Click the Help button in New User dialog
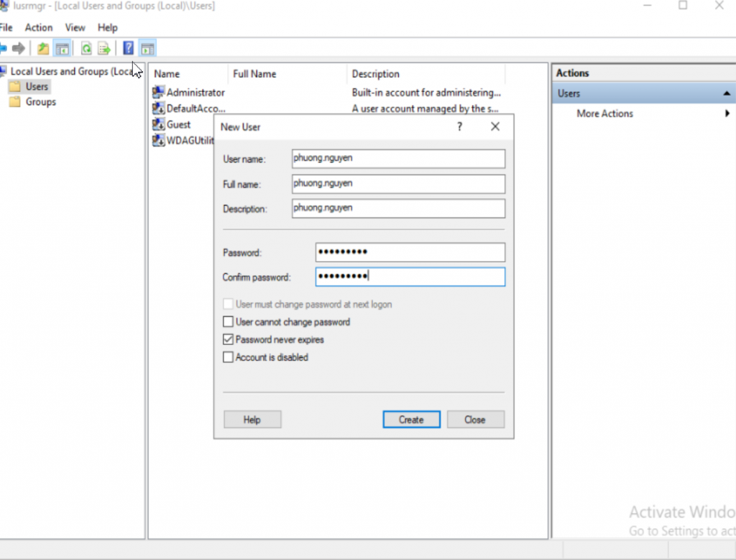736x560 pixels. tap(252, 419)
